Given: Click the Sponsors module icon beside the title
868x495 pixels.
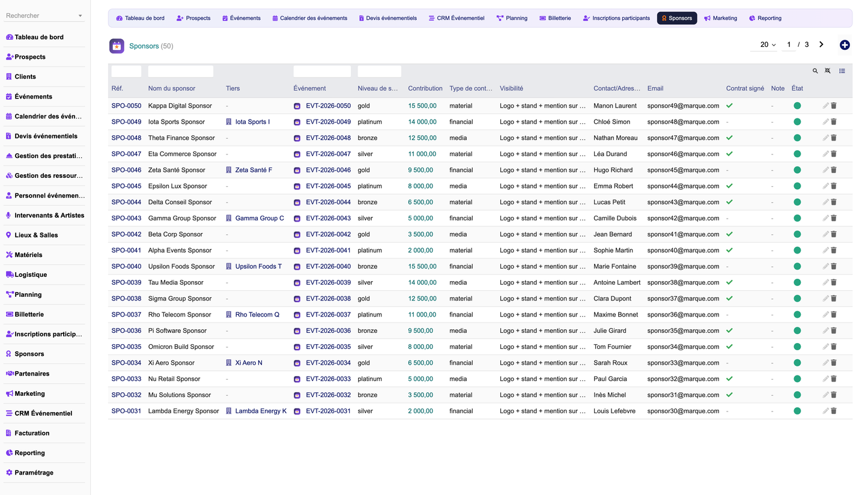Looking at the screenshot, I should point(117,46).
